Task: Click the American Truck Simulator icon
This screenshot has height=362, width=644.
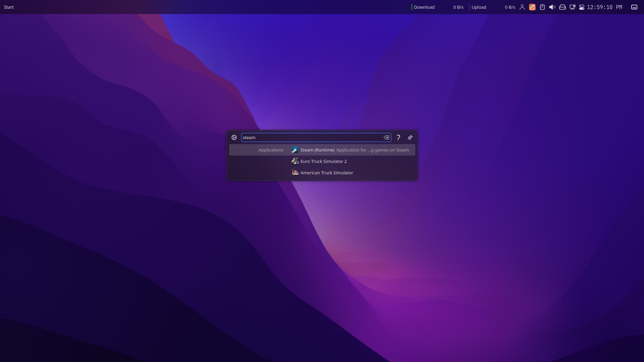Action: coord(295,173)
